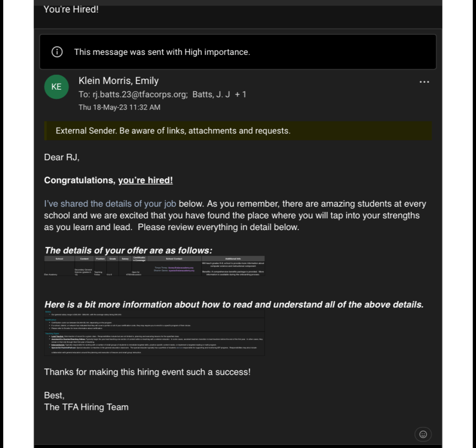The width and height of the screenshot is (476, 448).
Task: Open sender name Klein Morris, Emily
Action: pos(119,81)
